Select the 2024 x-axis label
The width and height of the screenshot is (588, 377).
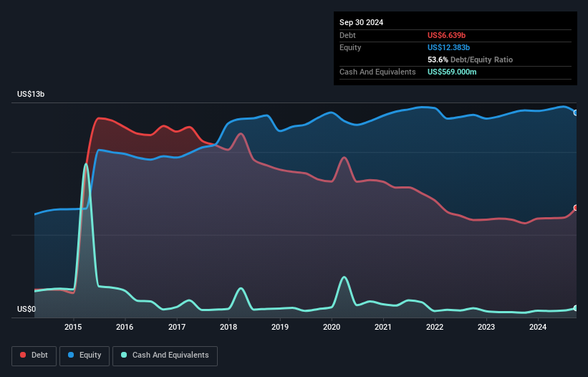point(538,327)
